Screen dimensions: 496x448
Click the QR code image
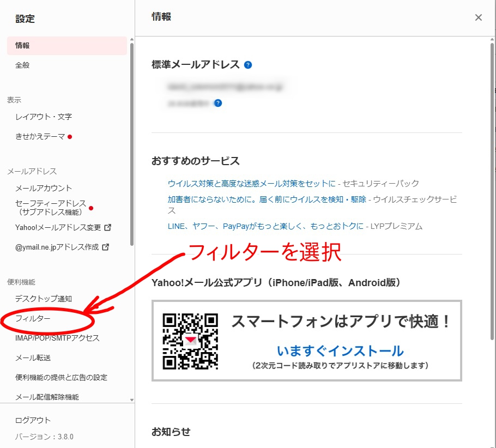pos(190,341)
